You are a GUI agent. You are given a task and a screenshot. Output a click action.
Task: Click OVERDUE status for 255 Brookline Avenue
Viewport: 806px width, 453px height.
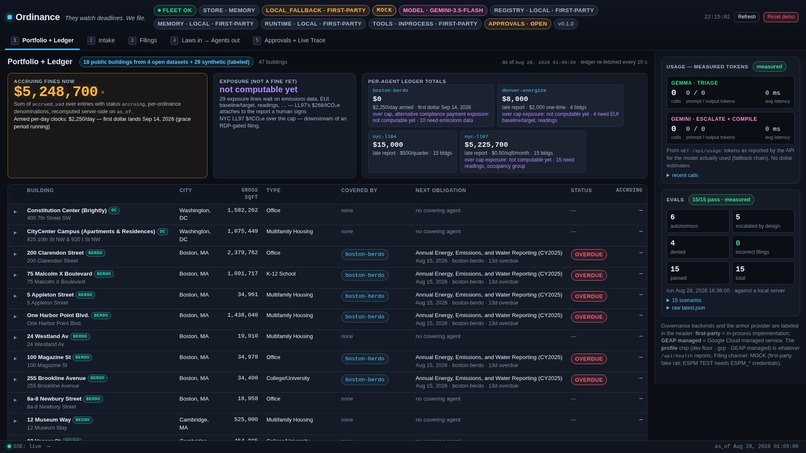tap(589, 380)
